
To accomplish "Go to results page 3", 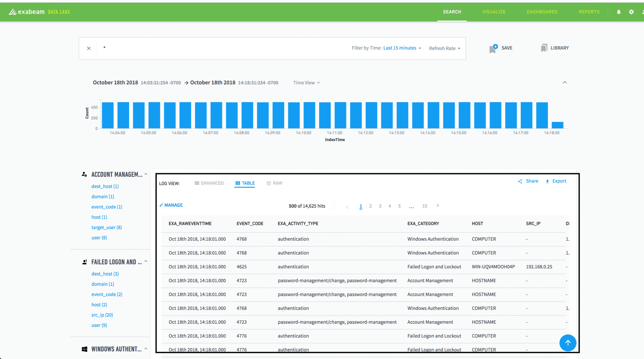I will 380,206.
